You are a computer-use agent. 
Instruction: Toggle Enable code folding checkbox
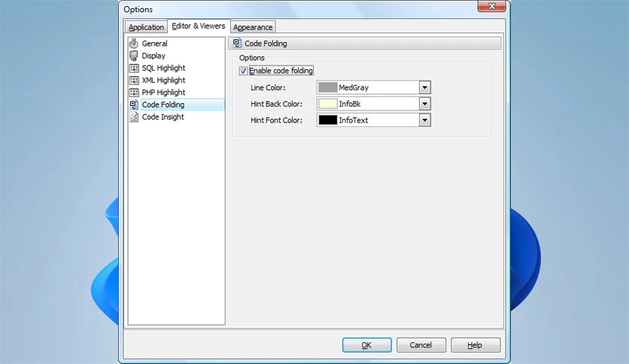[x=243, y=71]
